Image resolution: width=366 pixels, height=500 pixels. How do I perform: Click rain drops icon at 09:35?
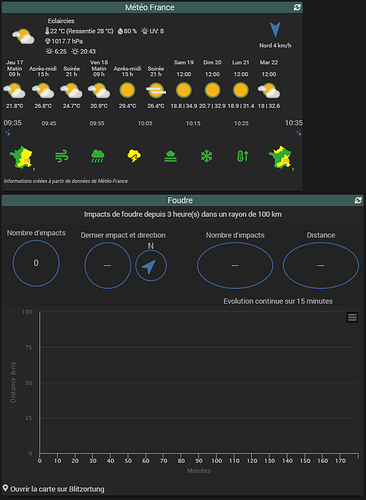[8, 133]
